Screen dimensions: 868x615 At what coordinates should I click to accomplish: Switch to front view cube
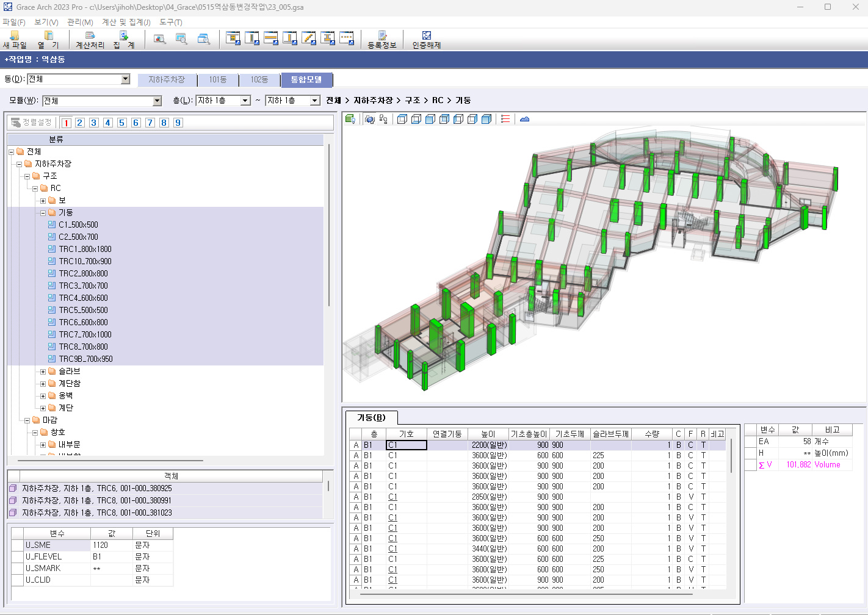coord(430,119)
